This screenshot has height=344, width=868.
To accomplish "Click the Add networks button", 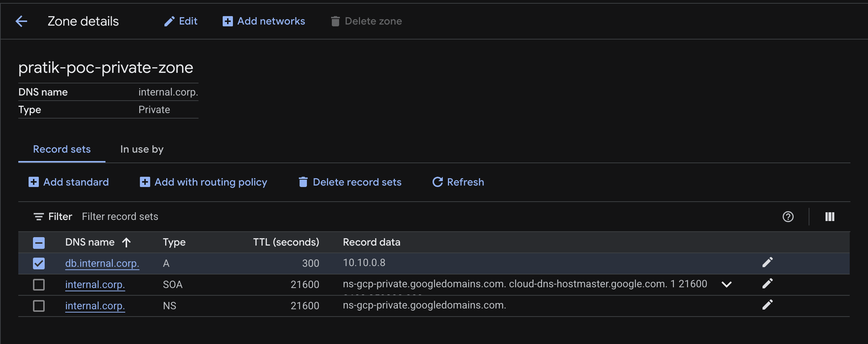I will (x=264, y=21).
